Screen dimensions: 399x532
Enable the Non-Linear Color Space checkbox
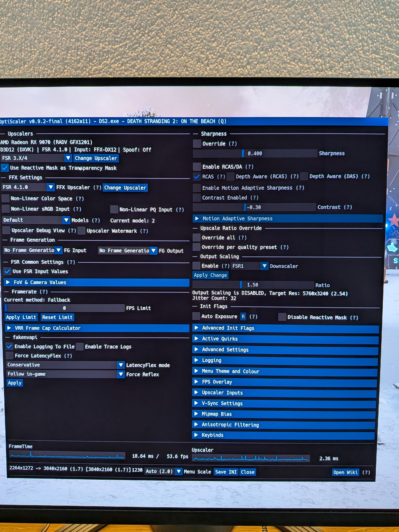point(6,198)
